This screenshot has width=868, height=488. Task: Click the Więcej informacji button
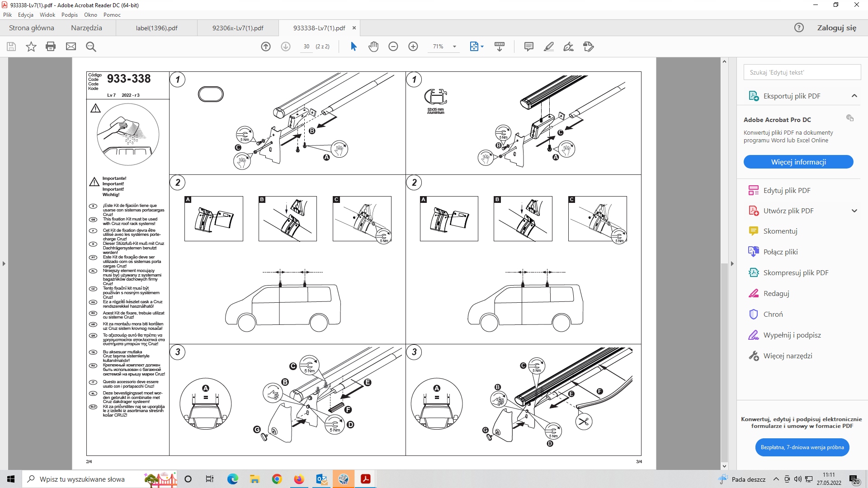[798, 162]
